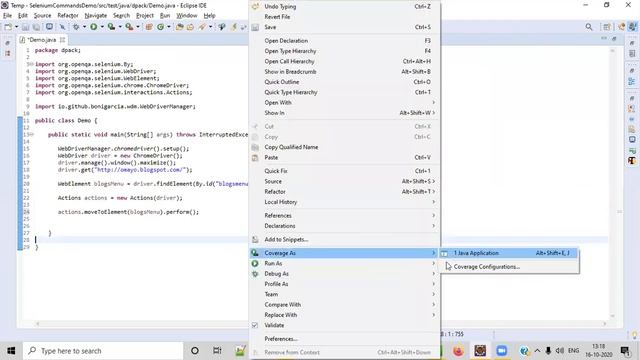Click the tip of the day lightbulb icon
This screenshot has width=640, height=360.
(634, 335)
